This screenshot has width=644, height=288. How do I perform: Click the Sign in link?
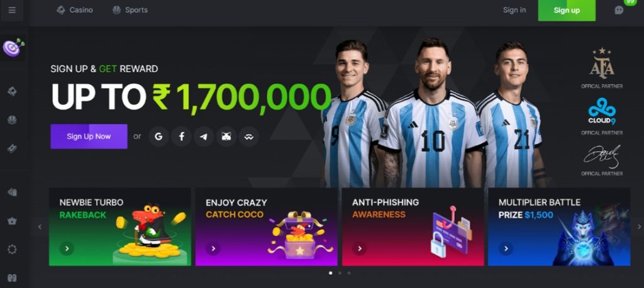point(514,10)
